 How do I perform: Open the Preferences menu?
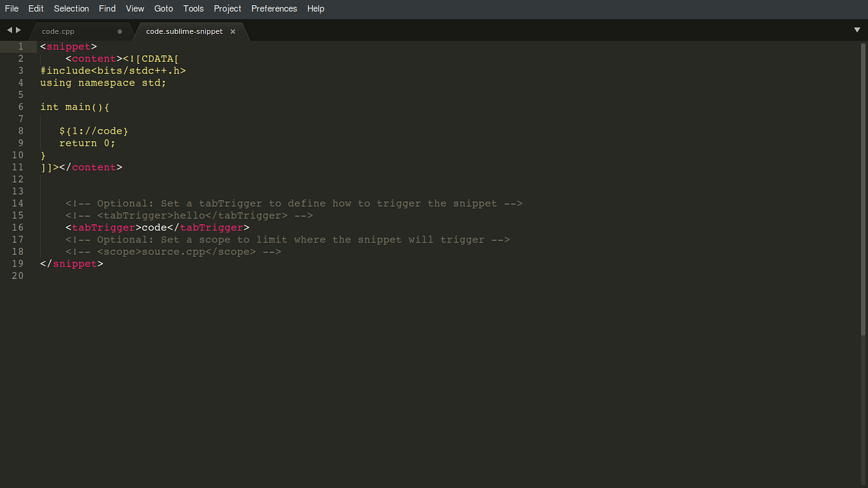[274, 8]
